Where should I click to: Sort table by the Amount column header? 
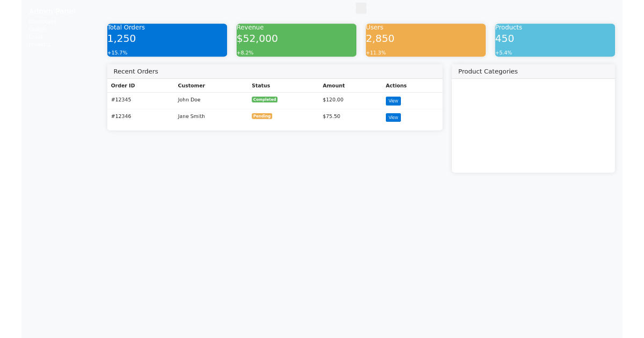tap(334, 86)
